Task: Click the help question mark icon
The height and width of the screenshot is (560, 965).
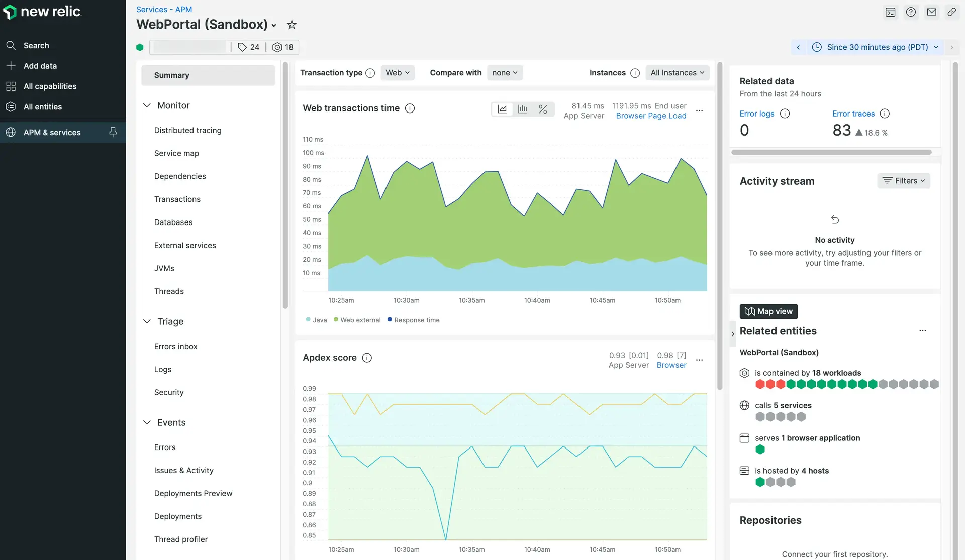Action: [911, 12]
